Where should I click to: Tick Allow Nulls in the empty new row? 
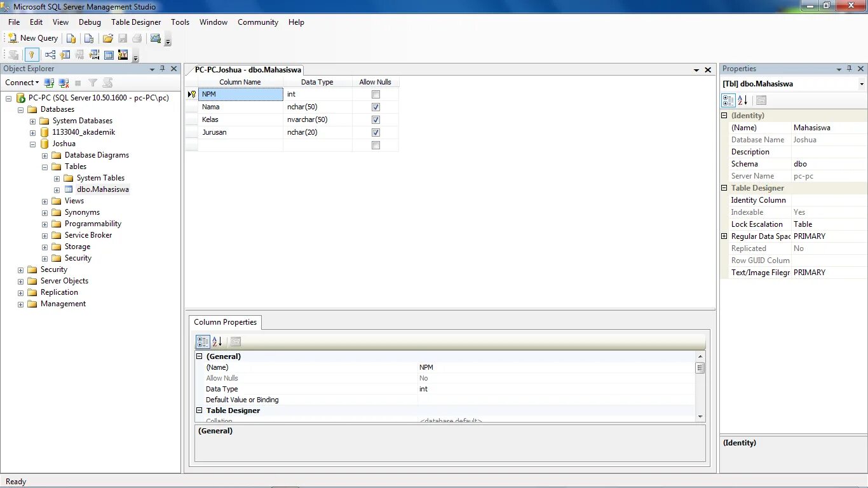point(376,145)
